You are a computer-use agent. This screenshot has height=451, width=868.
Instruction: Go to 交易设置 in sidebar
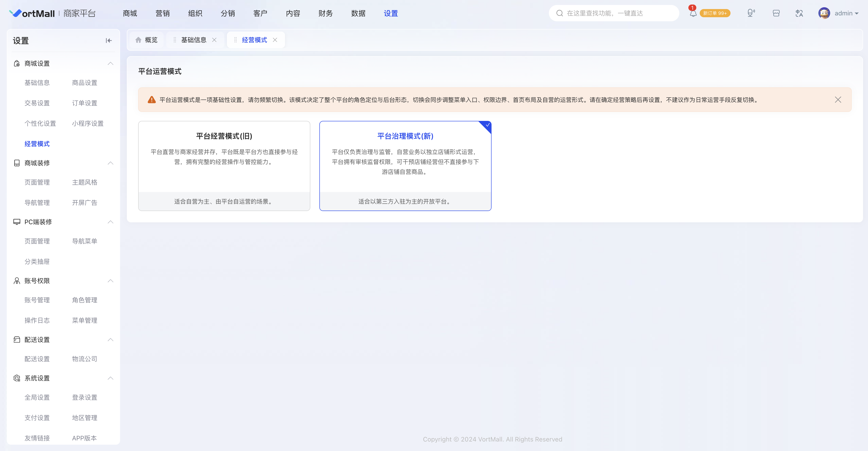(x=37, y=103)
